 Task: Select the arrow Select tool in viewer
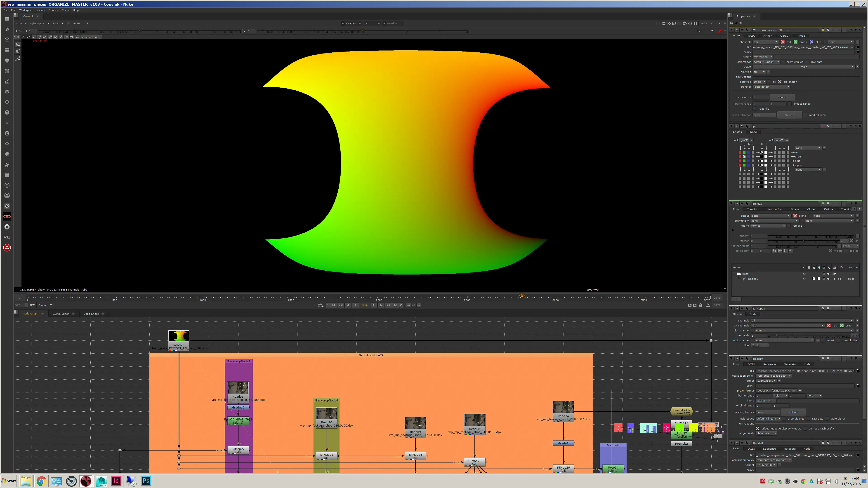18,45
